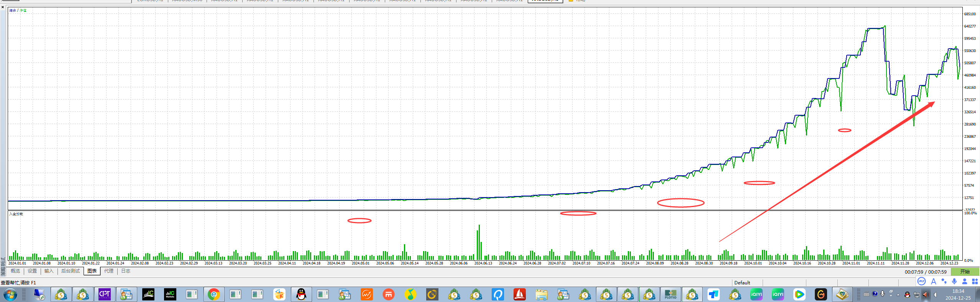980x302 pixels.
Task: Open iFLY toolbox grid icon
Action: [975, 281]
